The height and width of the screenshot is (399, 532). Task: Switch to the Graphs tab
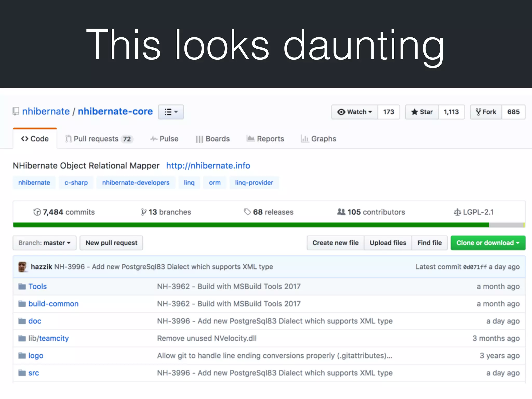pos(318,139)
